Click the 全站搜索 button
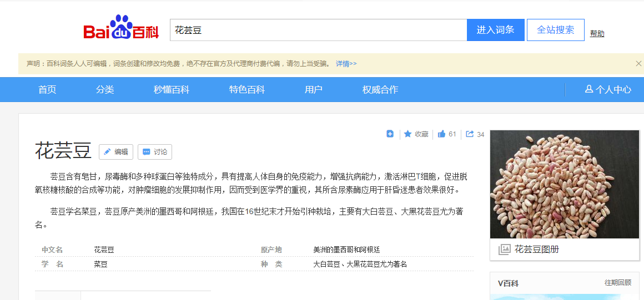This screenshot has height=300, width=644. (555, 30)
